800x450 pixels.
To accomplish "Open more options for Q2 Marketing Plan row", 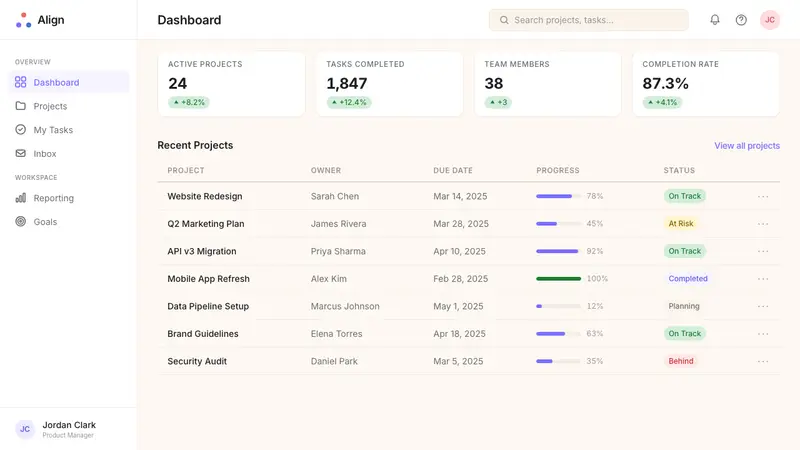I will pos(763,224).
